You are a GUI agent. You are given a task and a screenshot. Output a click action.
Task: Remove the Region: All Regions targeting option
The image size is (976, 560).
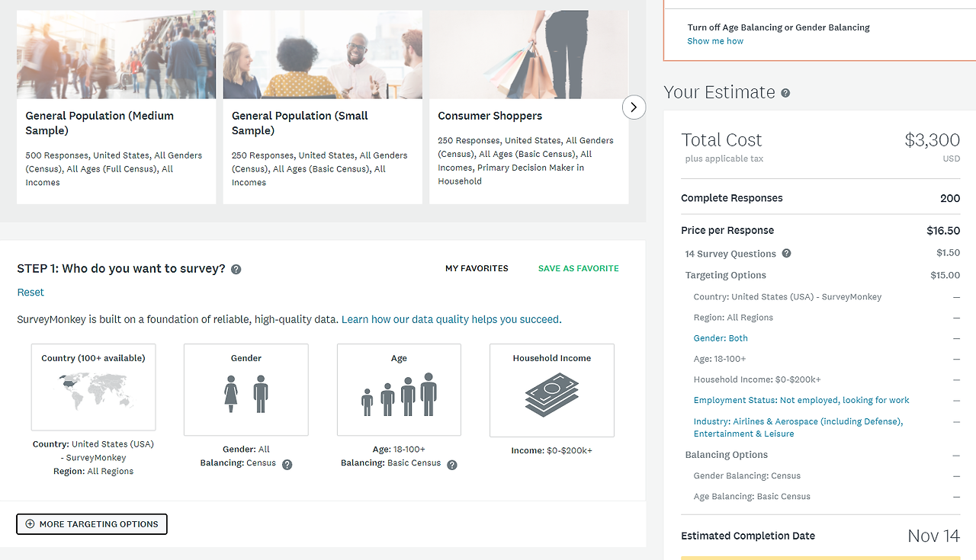click(x=955, y=317)
